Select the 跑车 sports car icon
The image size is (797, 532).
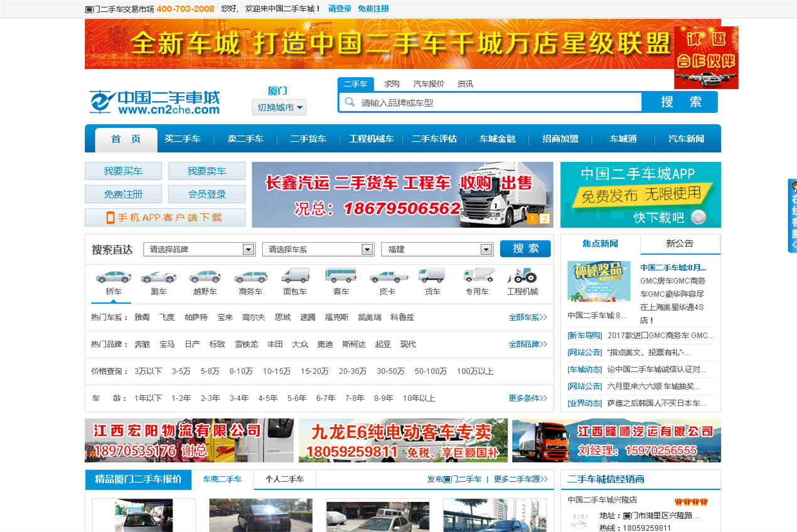(159, 276)
